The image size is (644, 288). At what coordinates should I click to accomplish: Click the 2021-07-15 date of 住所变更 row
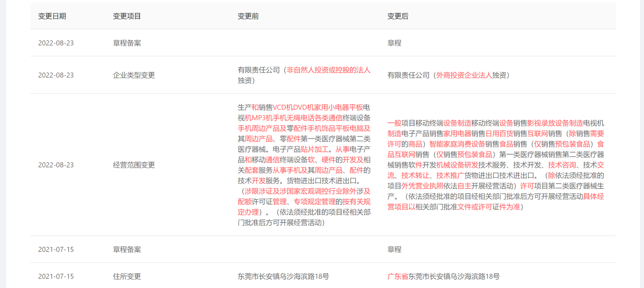pyautogui.click(x=56, y=276)
